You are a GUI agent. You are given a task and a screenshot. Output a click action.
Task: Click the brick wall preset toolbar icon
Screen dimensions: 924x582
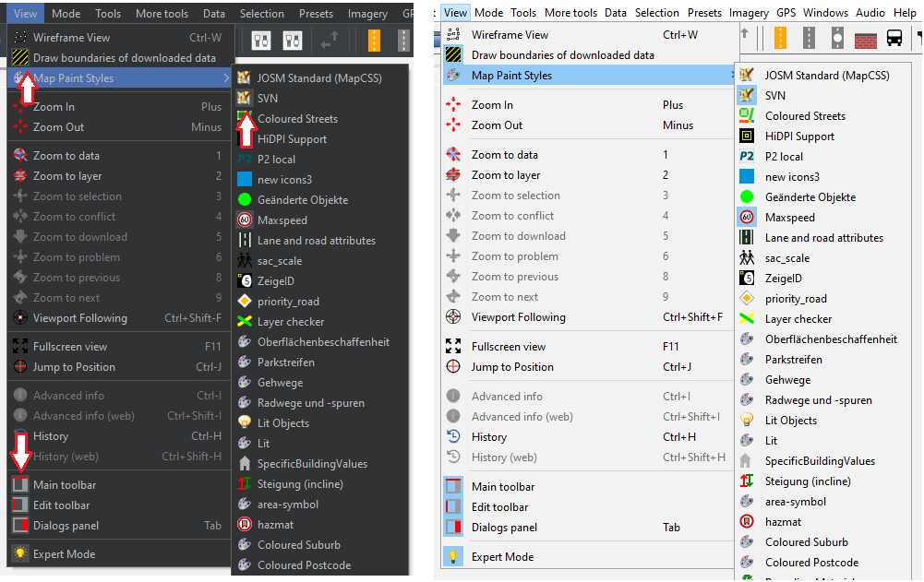[865, 39]
